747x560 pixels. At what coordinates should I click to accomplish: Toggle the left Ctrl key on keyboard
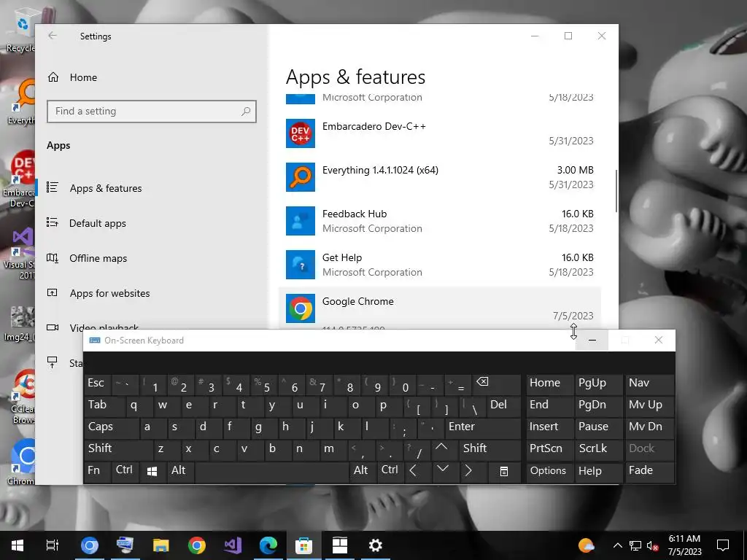pos(125,471)
